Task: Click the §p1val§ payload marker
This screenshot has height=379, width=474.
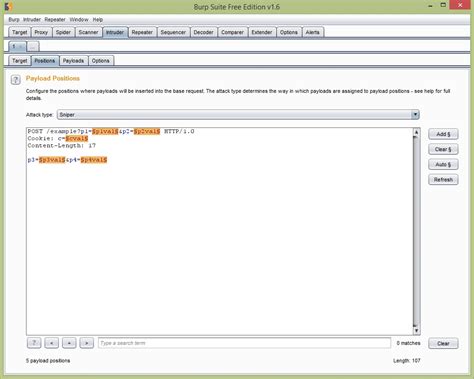Action: coord(105,131)
